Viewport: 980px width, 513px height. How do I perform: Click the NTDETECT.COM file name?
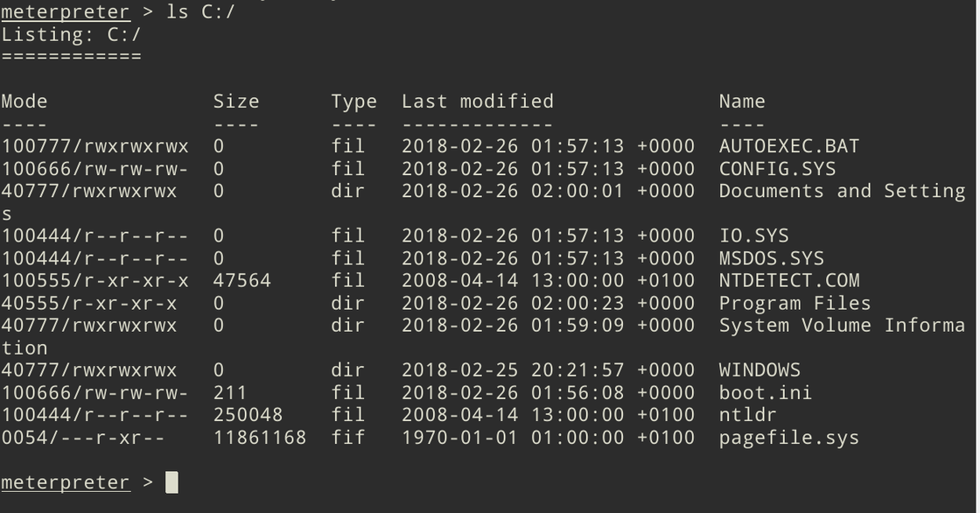[x=788, y=281]
